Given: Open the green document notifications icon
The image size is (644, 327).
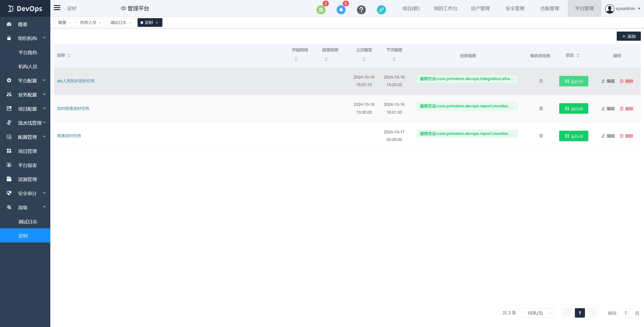Looking at the screenshot, I should point(321,10).
